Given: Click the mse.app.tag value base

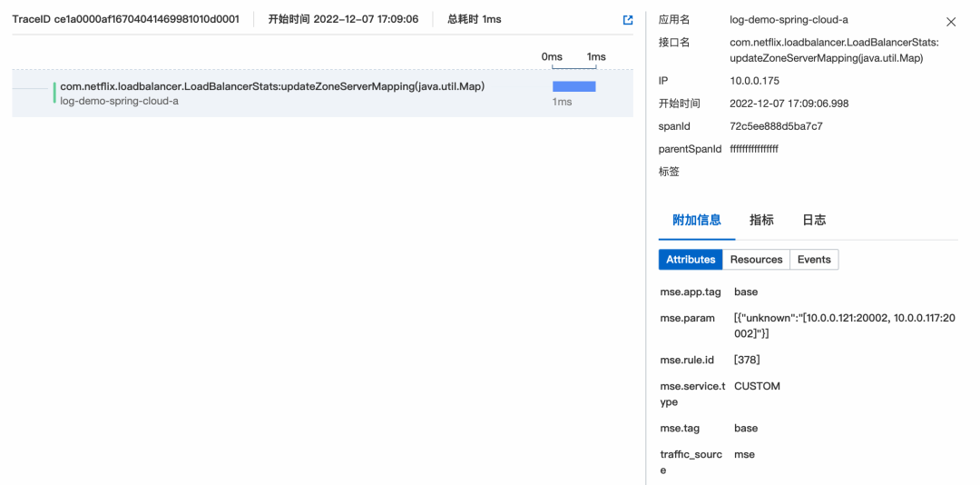Looking at the screenshot, I should coord(746,291).
